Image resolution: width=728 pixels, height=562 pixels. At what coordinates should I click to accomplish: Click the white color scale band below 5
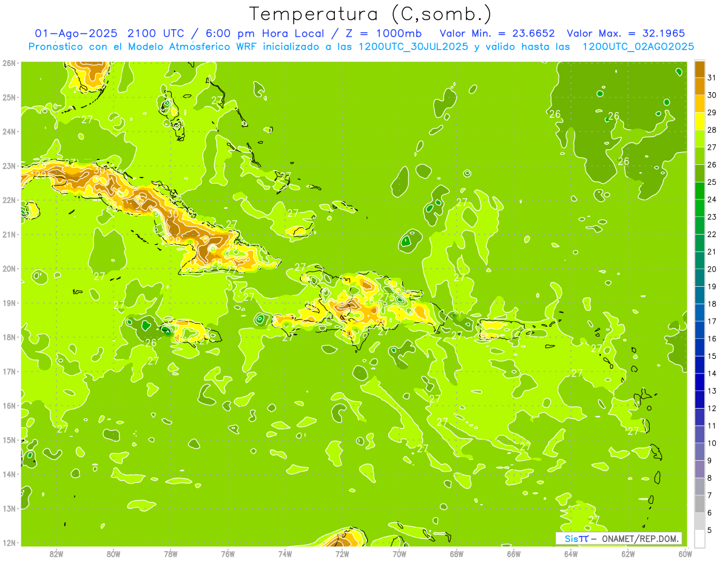pyautogui.click(x=699, y=538)
